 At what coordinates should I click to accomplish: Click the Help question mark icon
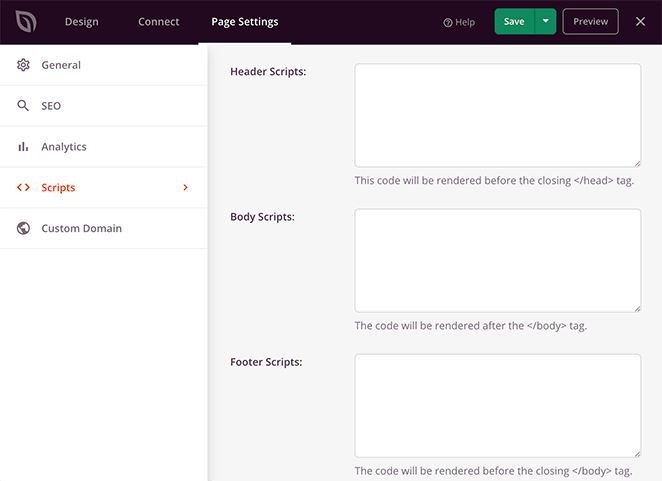pos(448,22)
